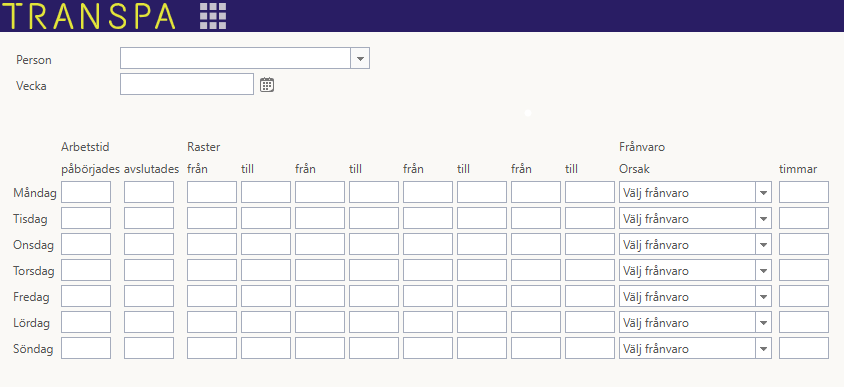Expand the Person dropdown arrow
The height and width of the screenshot is (387, 844).
point(360,58)
